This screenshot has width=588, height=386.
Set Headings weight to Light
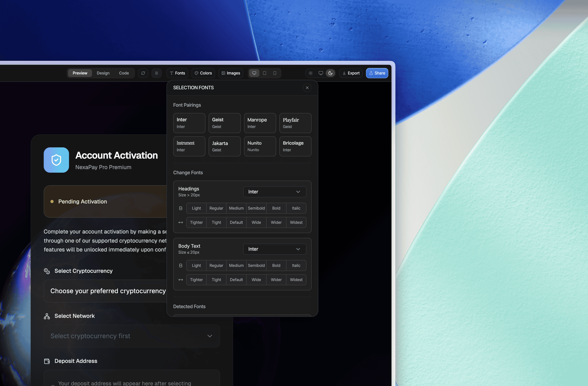tap(196, 208)
